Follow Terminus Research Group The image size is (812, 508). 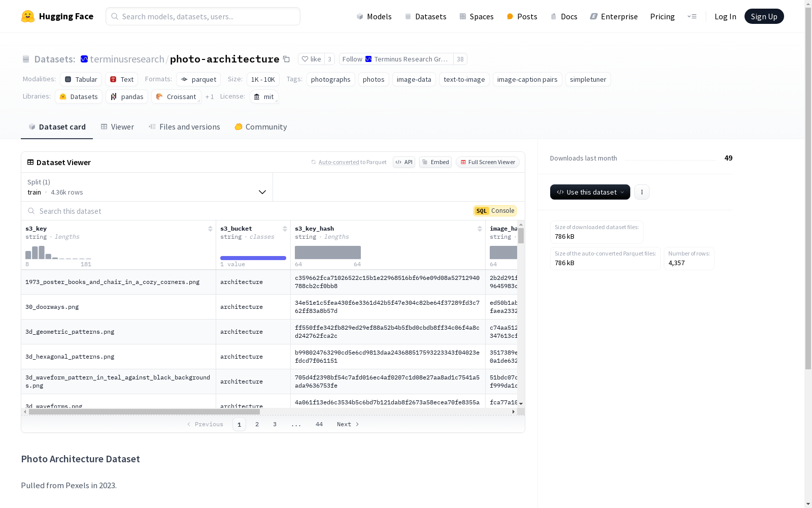point(396,59)
